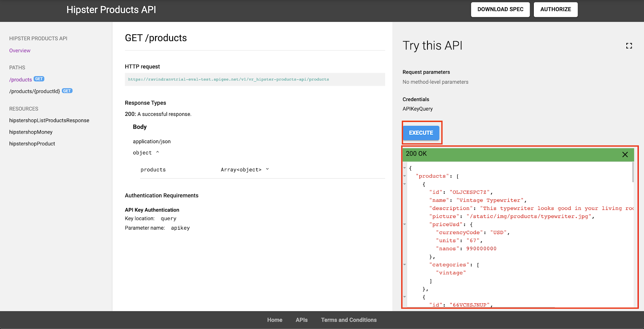Image resolution: width=644 pixels, height=329 pixels.
Task: Click the "query" key location value
Action: pyautogui.click(x=169, y=219)
